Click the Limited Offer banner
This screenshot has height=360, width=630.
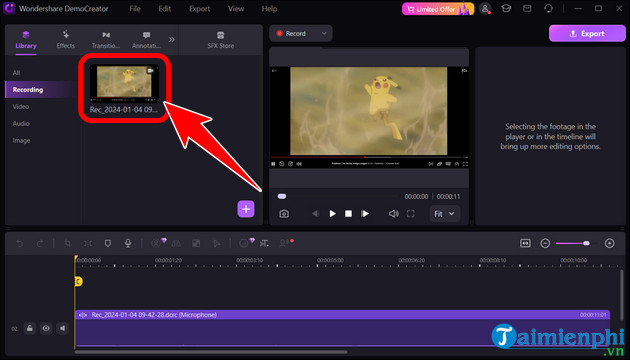tap(438, 9)
